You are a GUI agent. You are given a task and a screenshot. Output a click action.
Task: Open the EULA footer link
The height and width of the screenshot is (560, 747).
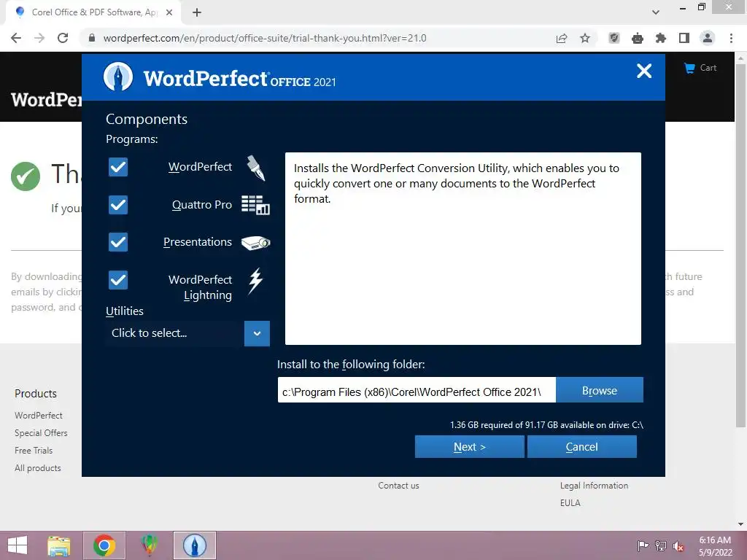570,503
